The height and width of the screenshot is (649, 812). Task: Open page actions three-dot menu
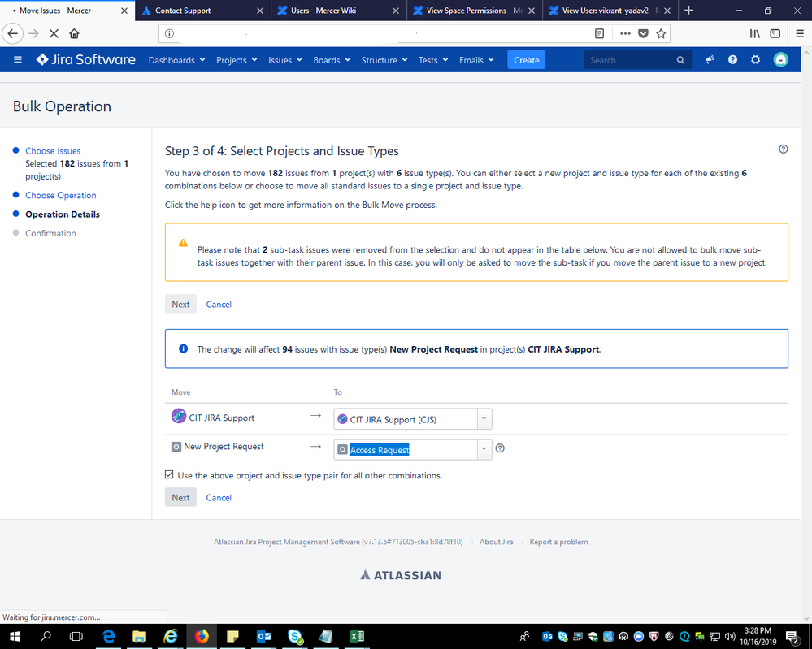click(x=625, y=33)
